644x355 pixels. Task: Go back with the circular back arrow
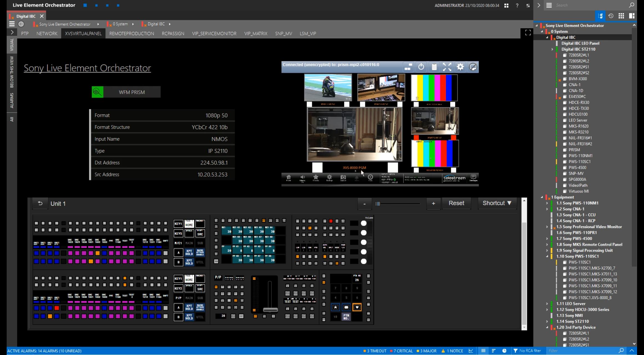tap(21, 24)
